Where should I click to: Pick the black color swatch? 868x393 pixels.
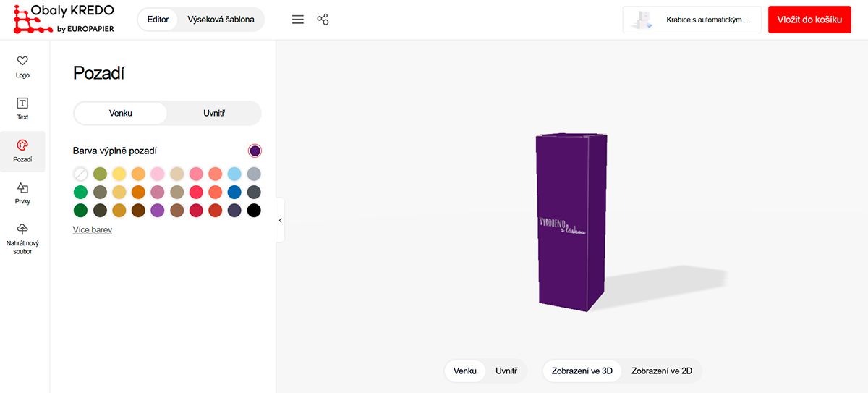coord(253,211)
